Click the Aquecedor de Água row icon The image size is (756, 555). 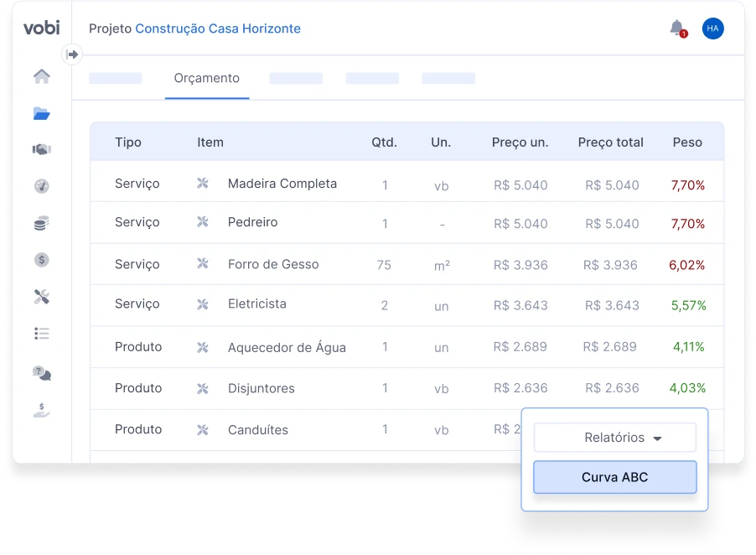203,347
